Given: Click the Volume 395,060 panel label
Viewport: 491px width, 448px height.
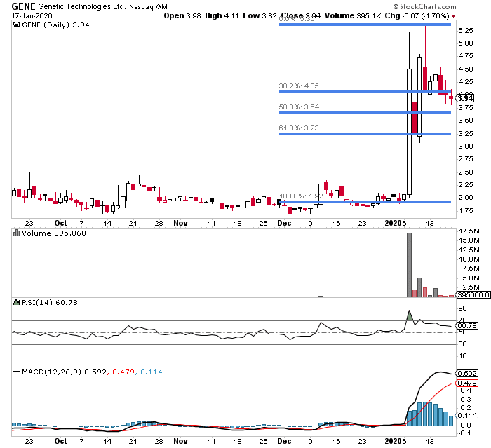Looking at the screenshot, I should point(53,233).
